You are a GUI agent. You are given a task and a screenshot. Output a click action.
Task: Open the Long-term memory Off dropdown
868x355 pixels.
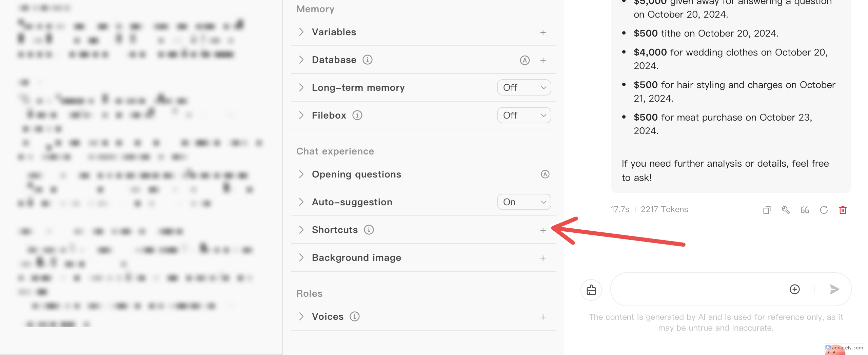(524, 87)
